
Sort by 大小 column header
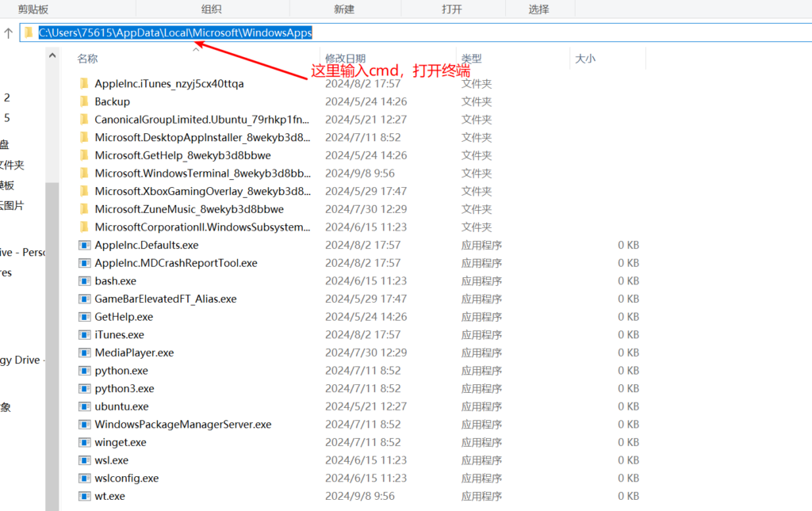584,59
